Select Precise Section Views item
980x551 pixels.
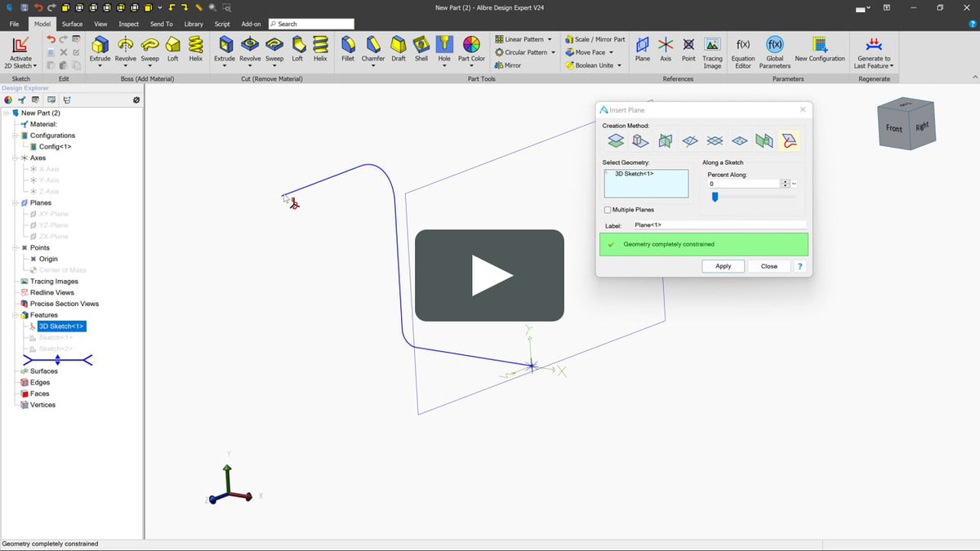(65, 304)
